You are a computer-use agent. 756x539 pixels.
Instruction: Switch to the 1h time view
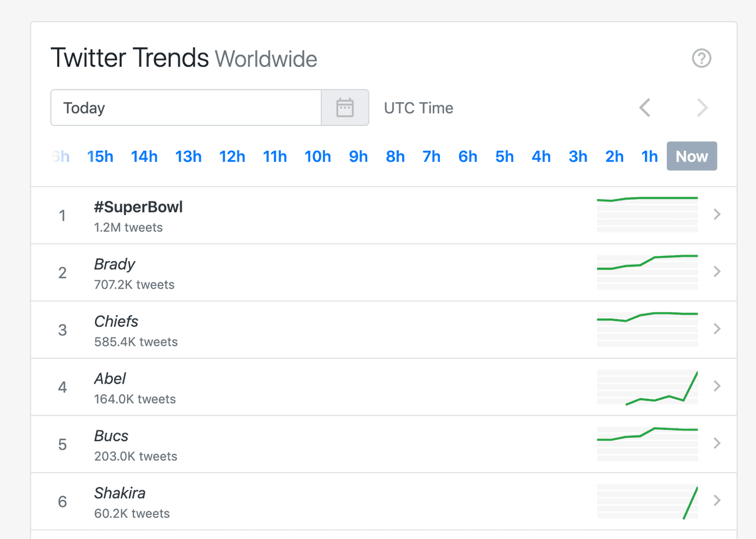649,156
